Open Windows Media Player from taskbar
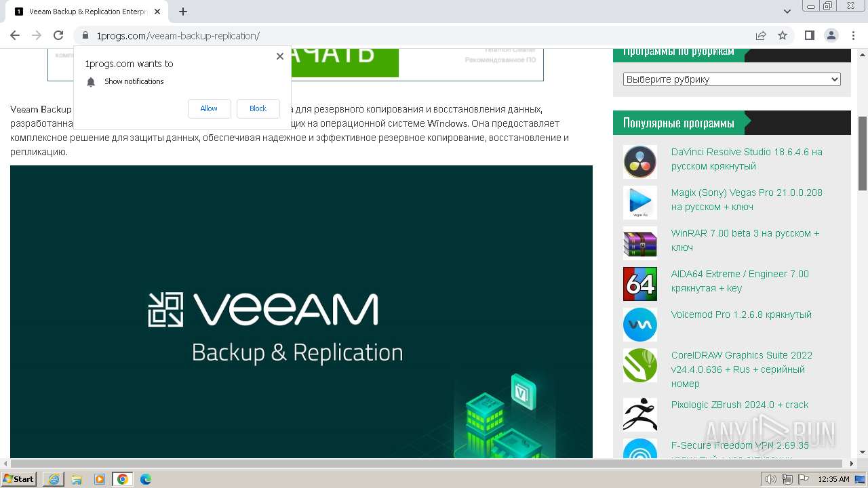Screen dimensions: 868x488 [100, 479]
